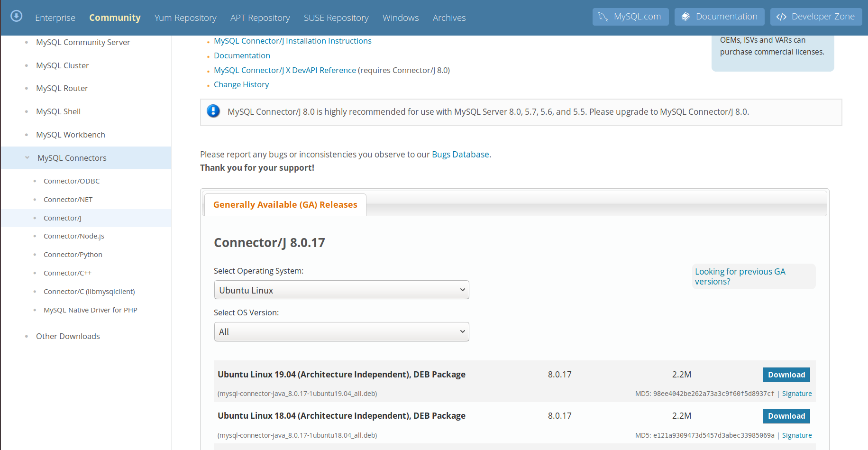Open MySQL Router in sidebar
Viewport: 868px width, 450px height.
62,88
